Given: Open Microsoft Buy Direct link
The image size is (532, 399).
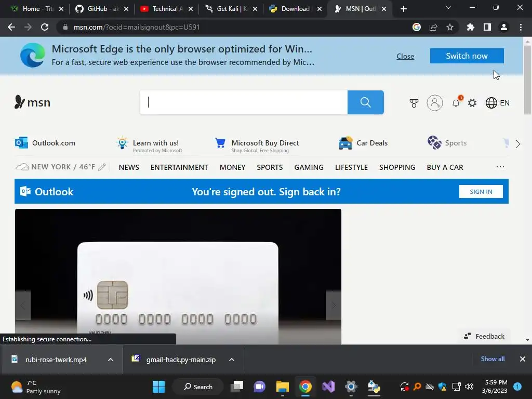Looking at the screenshot, I should pos(257,145).
